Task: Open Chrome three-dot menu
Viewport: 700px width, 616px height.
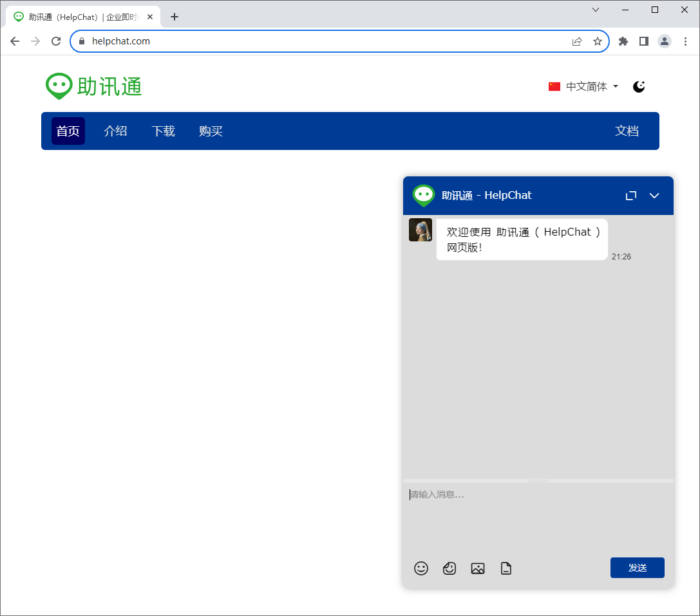Action: (x=685, y=41)
